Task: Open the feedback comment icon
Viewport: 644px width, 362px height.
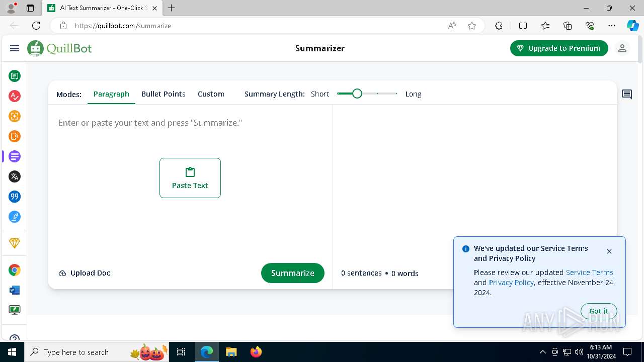Action: pos(627,94)
